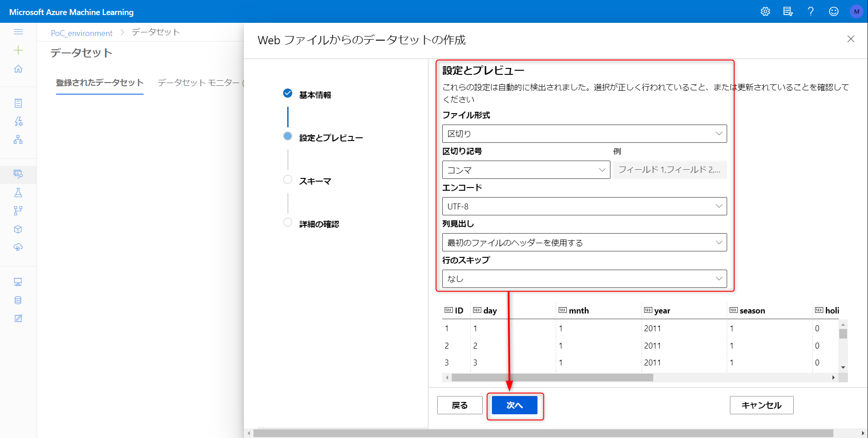Select the ID cell in row 2
The height and width of the screenshot is (438, 868).
447,346
